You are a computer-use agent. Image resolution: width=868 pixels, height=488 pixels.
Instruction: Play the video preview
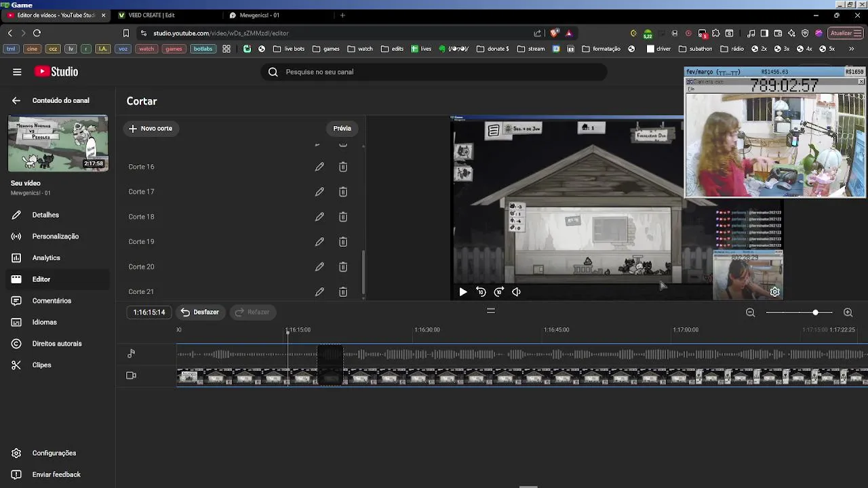pyautogui.click(x=463, y=292)
